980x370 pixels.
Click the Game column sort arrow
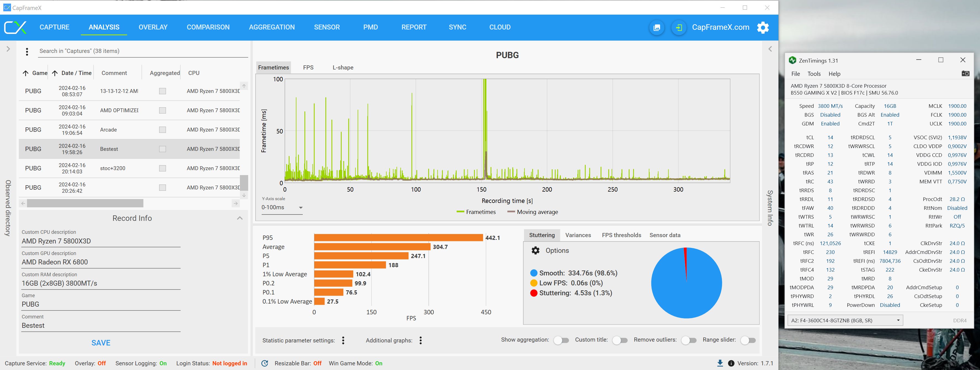[25, 73]
